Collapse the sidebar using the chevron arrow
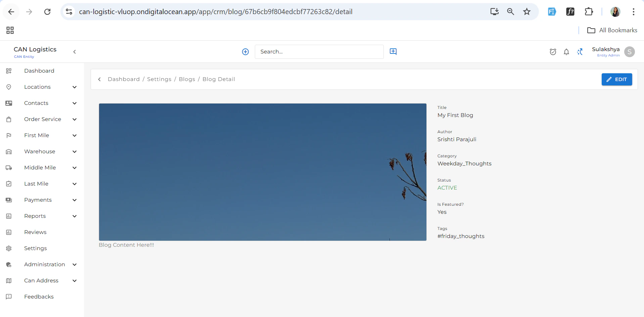Screen dimensions: 644x317 pyautogui.click(x=75, y=52)
